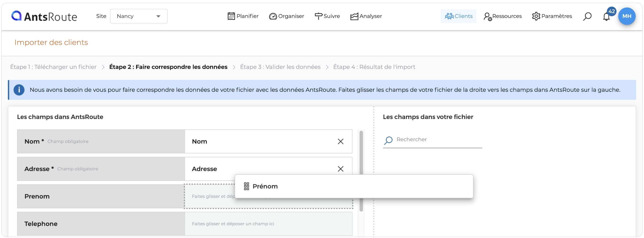The width and height of the screenshot is (644, 238).
Task: Click the Prénom drag handle grid icon
Action: coord(246,186)
